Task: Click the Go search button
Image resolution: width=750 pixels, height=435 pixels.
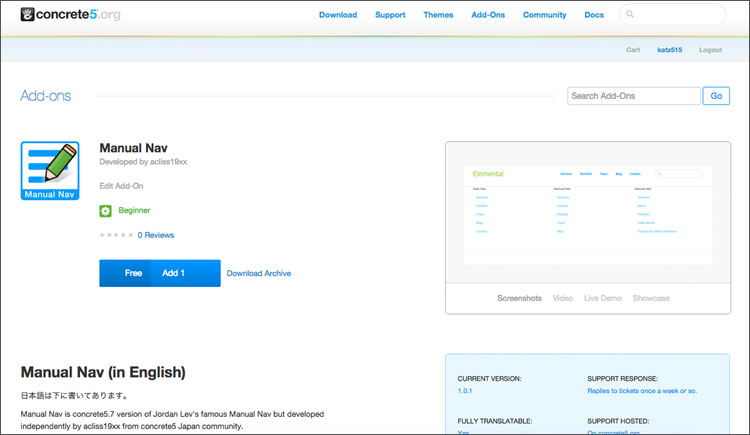Action: [716, 96]
